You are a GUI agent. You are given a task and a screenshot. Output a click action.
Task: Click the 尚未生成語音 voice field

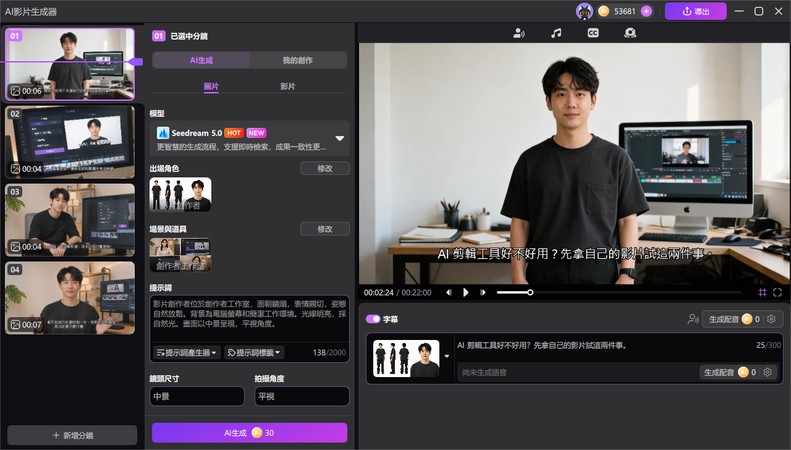click(578, 372)
